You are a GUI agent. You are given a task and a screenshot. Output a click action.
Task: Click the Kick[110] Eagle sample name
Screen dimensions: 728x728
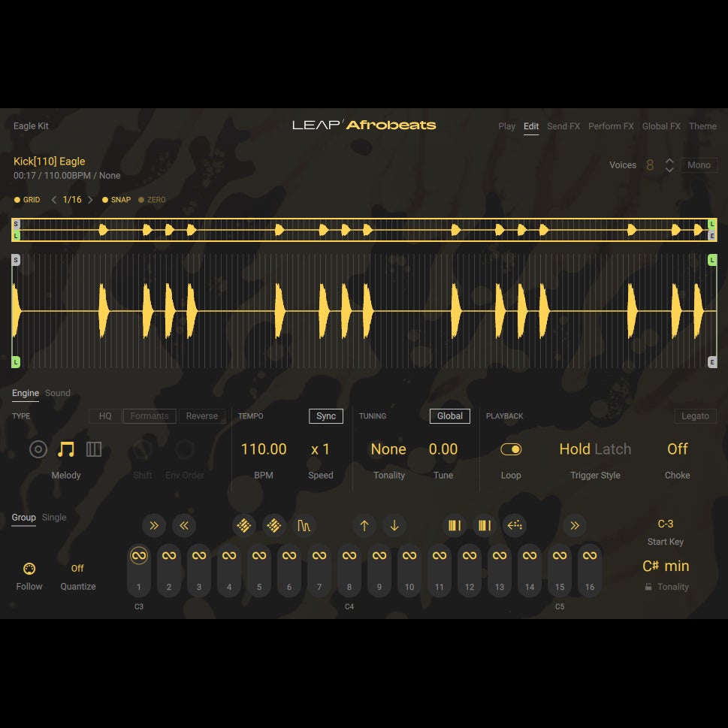pyautogui.click(x=50, y=161)
